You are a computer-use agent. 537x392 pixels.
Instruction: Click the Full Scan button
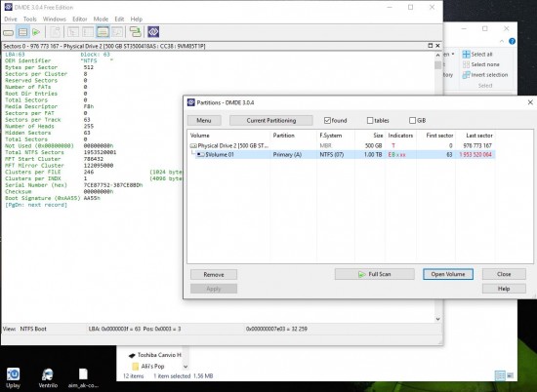click(374, 274)
